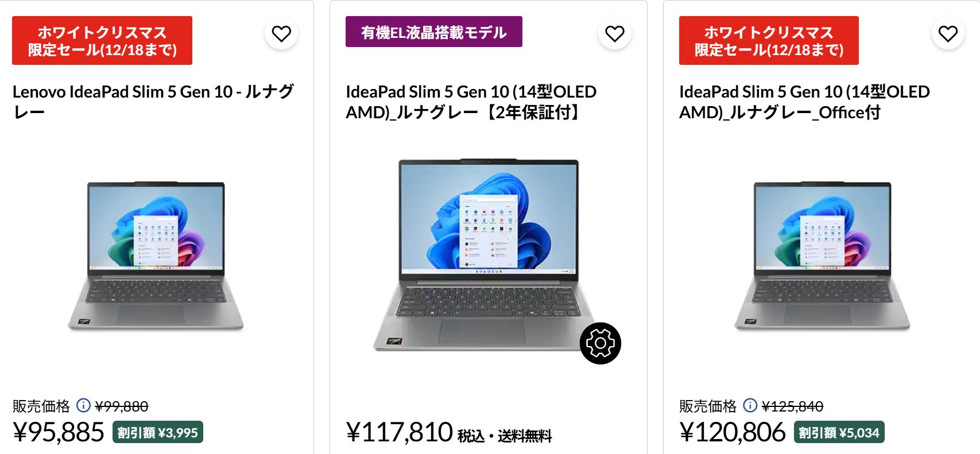The width and height of the screenshot is (980, 454).
Task: Click the crossed-out ¥99,880 original price
Action: (123, 406)
